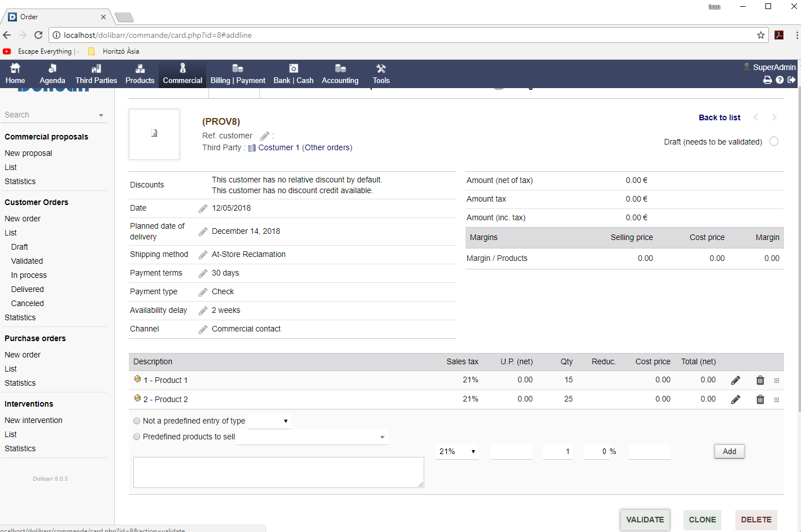Expand the Search dropdown in sidebar
This screenshot has height=532, width=801.
point(101,115)
